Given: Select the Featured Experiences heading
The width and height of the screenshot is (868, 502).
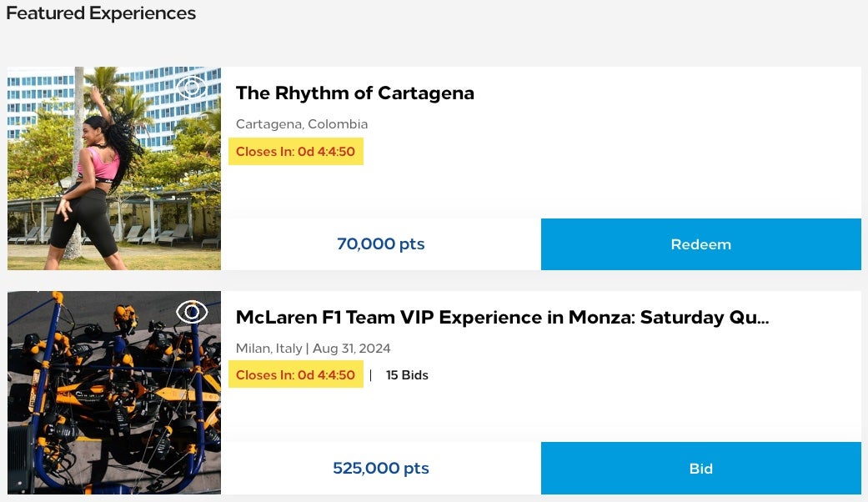Looking at the screenshot, I should point(100,13).
